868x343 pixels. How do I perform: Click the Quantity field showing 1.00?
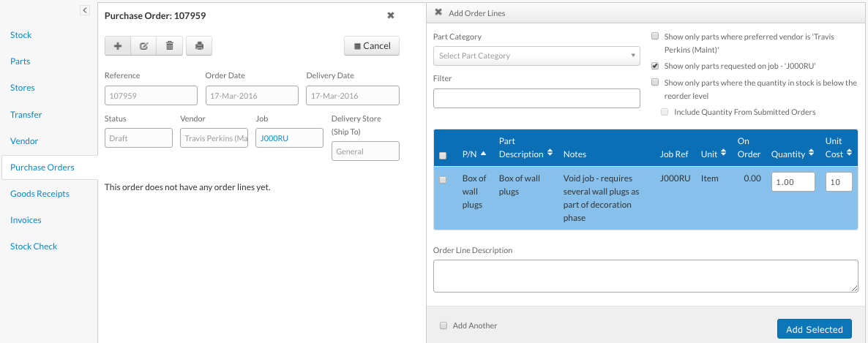tap(793, 181)
